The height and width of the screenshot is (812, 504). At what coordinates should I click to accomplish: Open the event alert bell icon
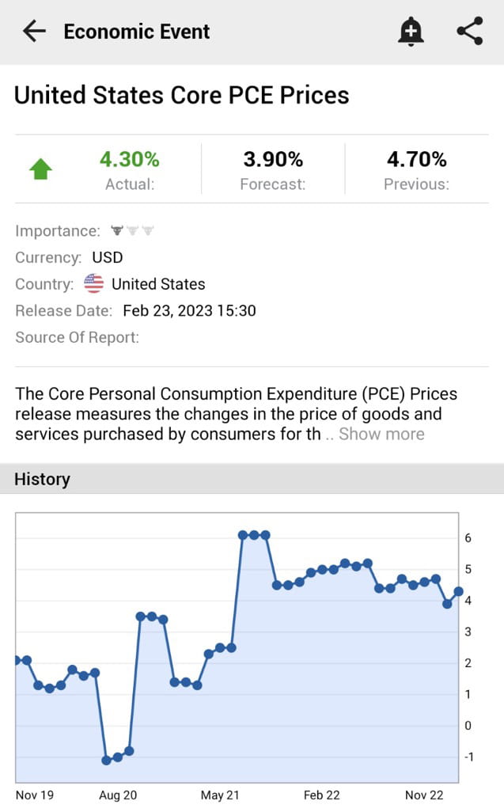tap(411, 31)
